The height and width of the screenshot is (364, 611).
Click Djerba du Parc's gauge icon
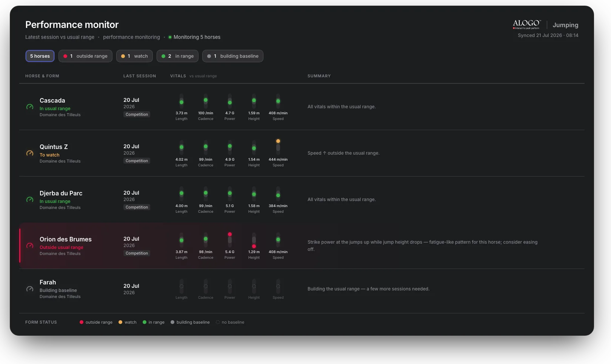tap(30, 200)
